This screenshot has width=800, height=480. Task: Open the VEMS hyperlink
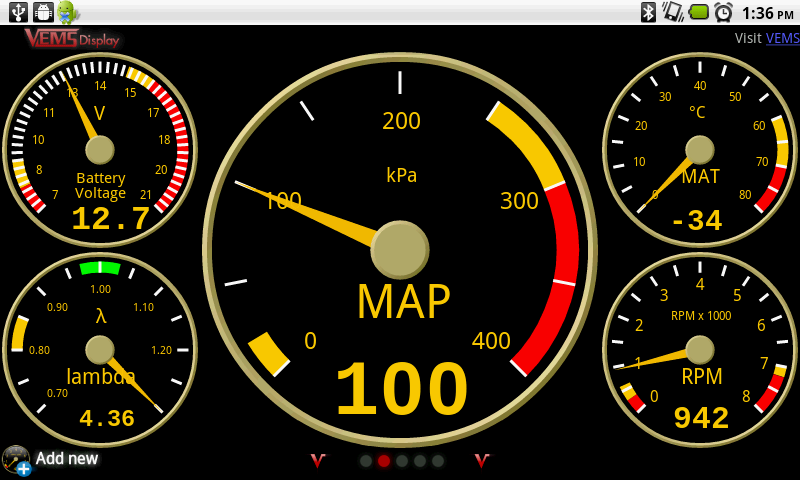tap(782, 39)
